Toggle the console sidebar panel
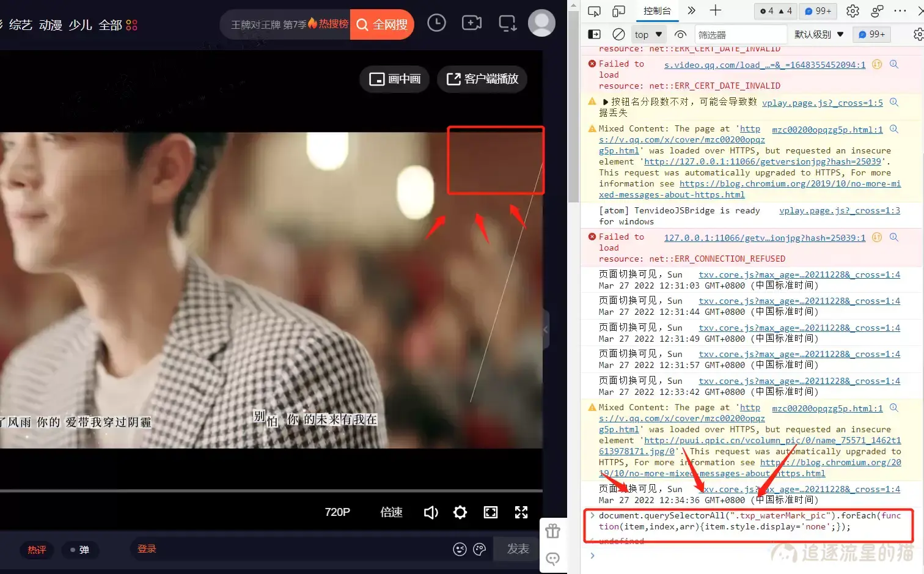924x574 pixels. (x=594, y=34)
